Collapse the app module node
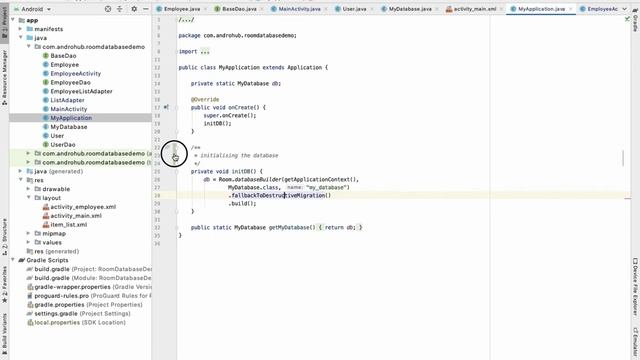This screenshot has width=640, height=360. (13, 20)
